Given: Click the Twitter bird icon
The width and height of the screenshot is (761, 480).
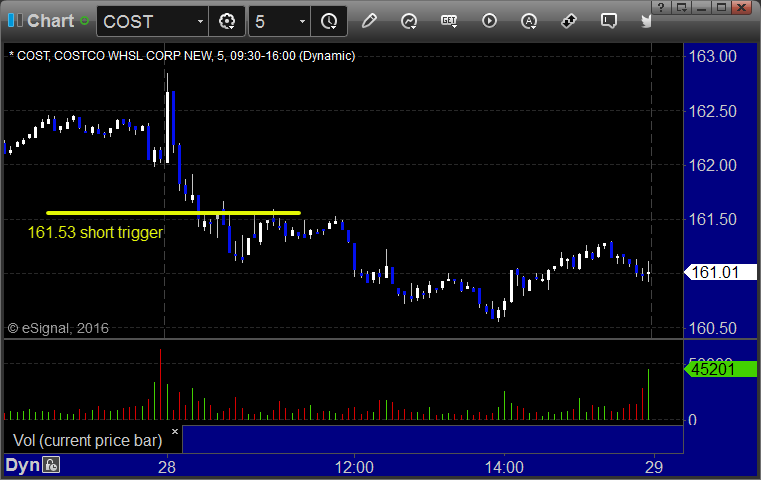Looking at the screenshot, I should 645,21.
